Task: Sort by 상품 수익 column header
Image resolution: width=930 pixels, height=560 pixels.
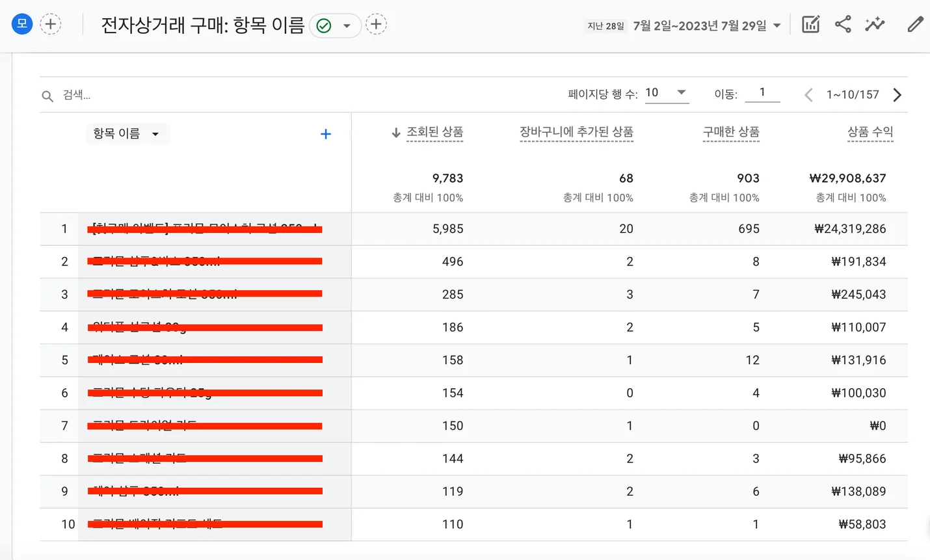Action: (870, 132)
